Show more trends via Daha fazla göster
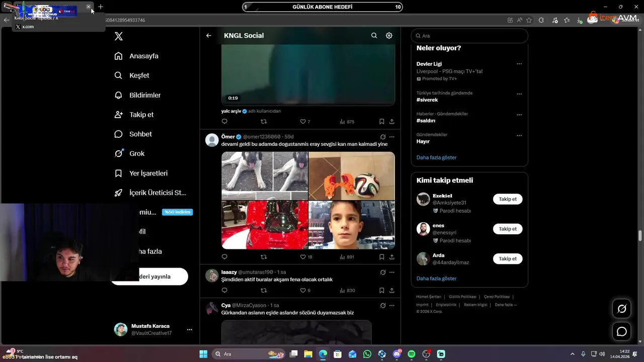644x362 pixels. click(436, 157)
